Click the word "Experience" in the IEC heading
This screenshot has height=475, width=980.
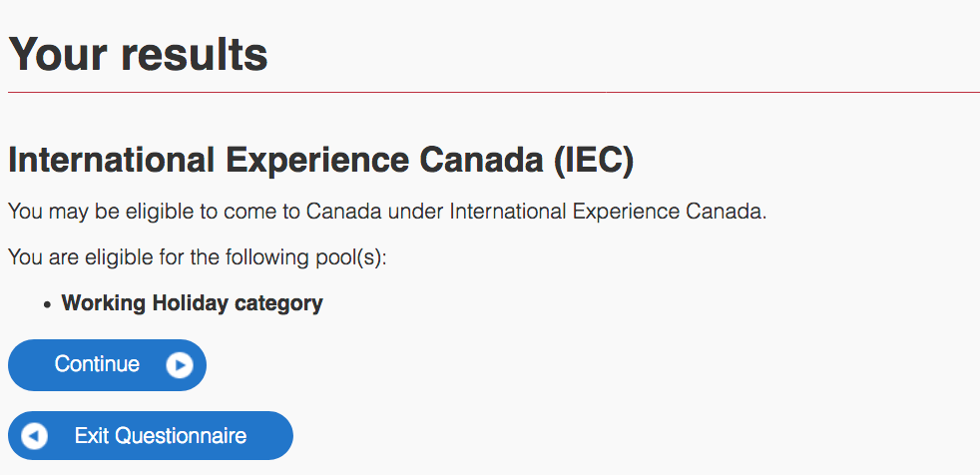[317, 161]
